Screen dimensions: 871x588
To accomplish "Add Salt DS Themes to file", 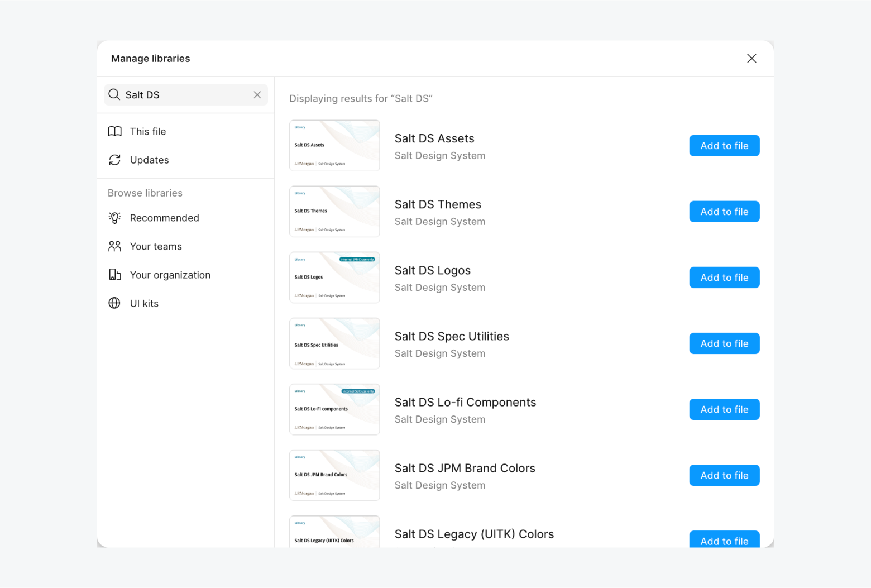I will coord(724,211).
